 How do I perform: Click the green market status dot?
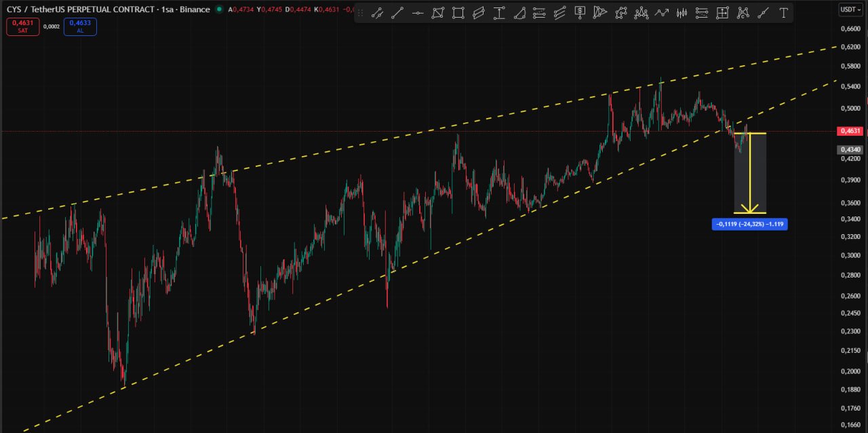(218, 10)
